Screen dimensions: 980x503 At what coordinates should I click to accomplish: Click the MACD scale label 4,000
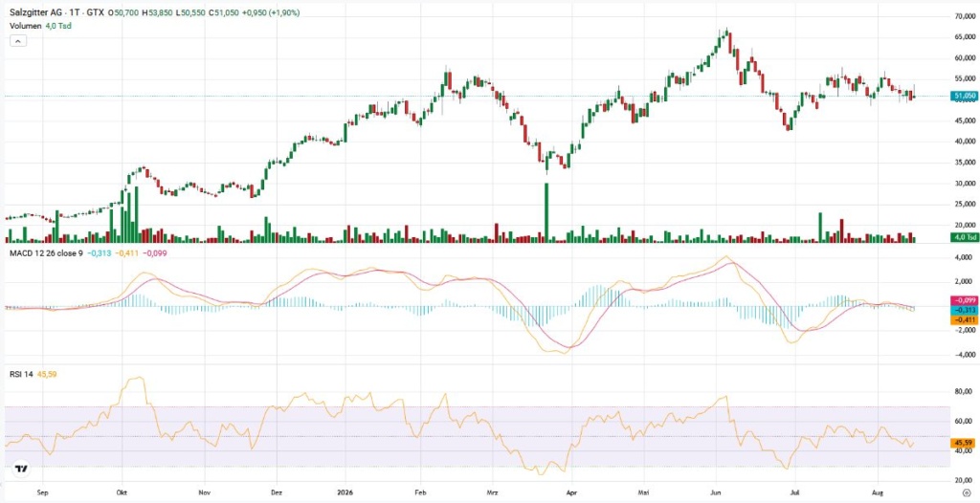(x=965, y=257)
